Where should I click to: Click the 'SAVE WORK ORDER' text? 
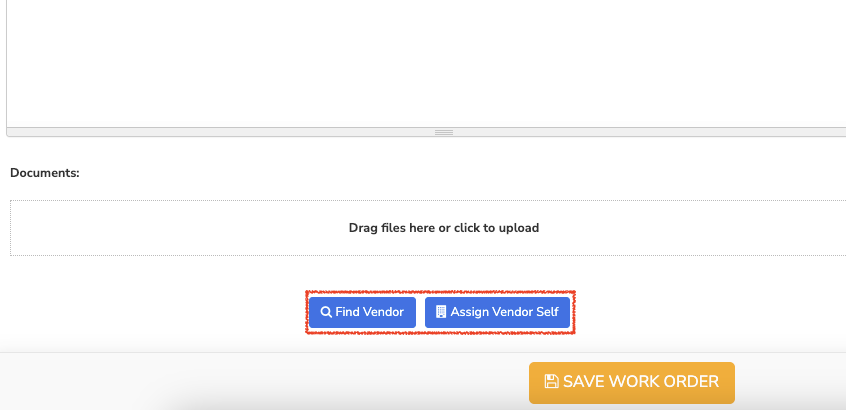[641, 381]
